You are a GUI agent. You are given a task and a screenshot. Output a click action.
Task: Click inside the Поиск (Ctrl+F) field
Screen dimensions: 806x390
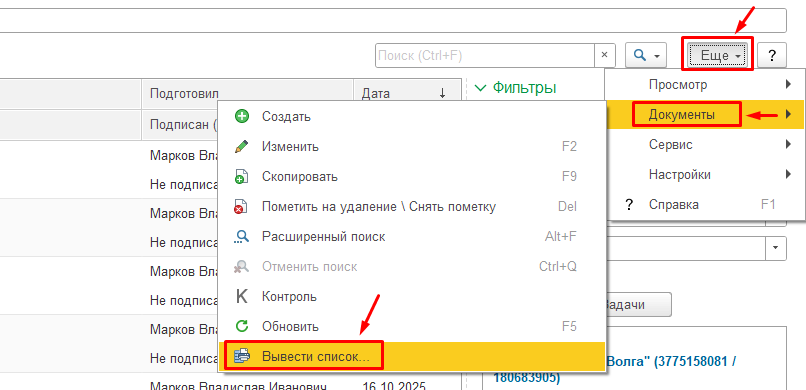tap(485, 55)
